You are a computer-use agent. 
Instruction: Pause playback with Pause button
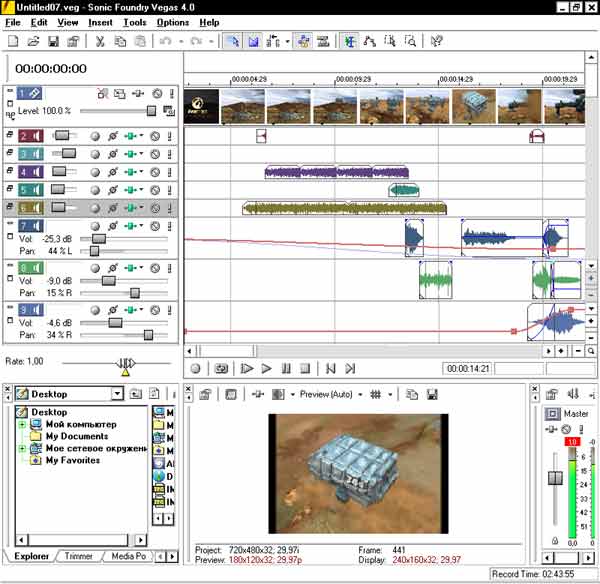tap(286, 369)
